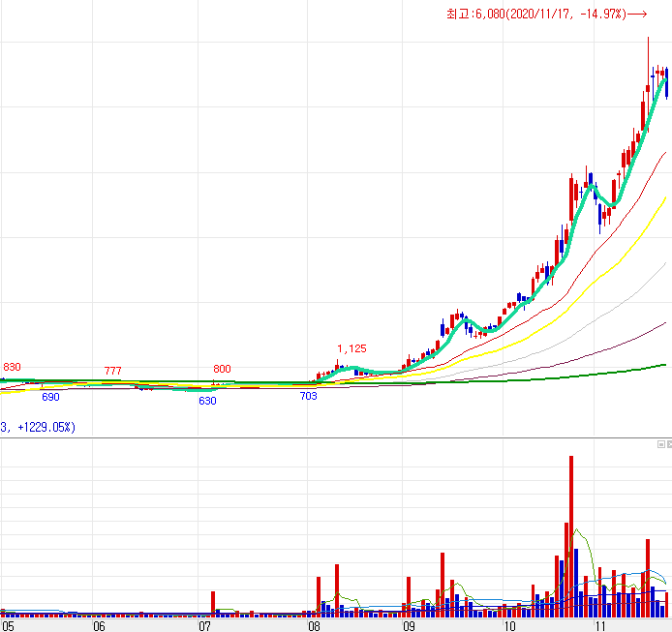Select the 690 low price label

[50, 397]
